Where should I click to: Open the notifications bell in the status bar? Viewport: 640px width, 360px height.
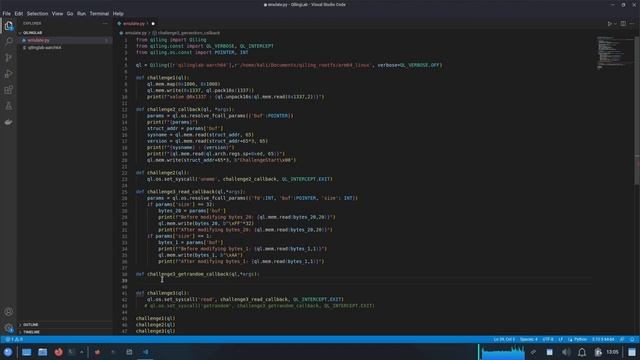(632, 340)
